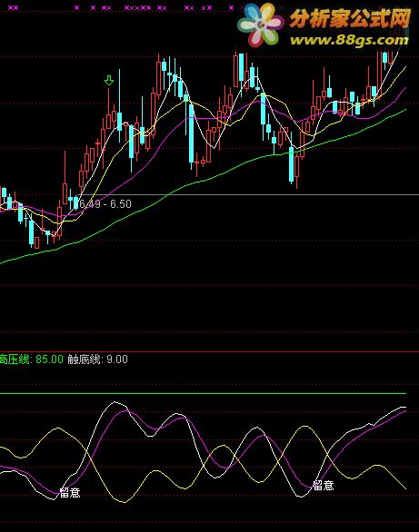Image resolution: width=419 pixels, height=532 pixels.
Task: Click the colorful flower logo icon
Action: tap(261, 25)
